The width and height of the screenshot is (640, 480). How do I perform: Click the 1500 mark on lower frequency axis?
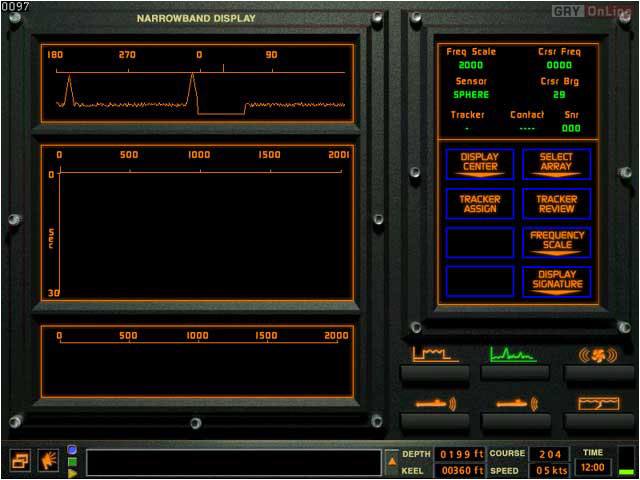tap(266, 336)
